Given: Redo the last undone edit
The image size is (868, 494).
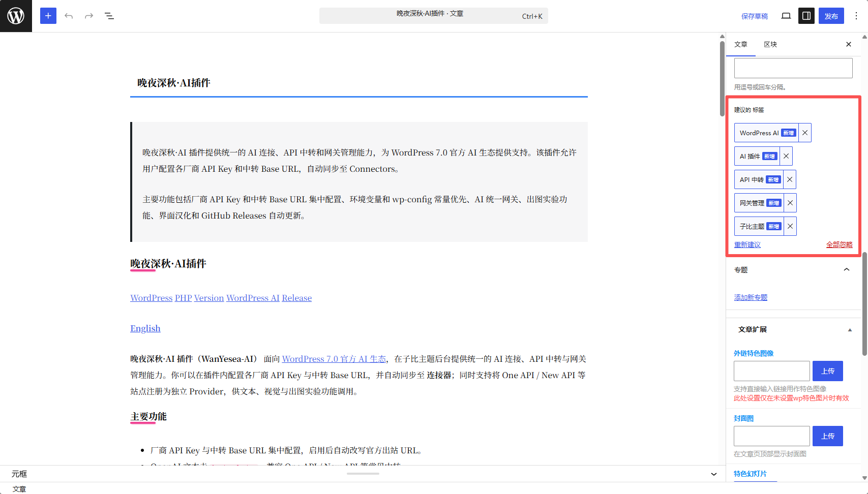Looking at the screenshot, I should [89, 16].
